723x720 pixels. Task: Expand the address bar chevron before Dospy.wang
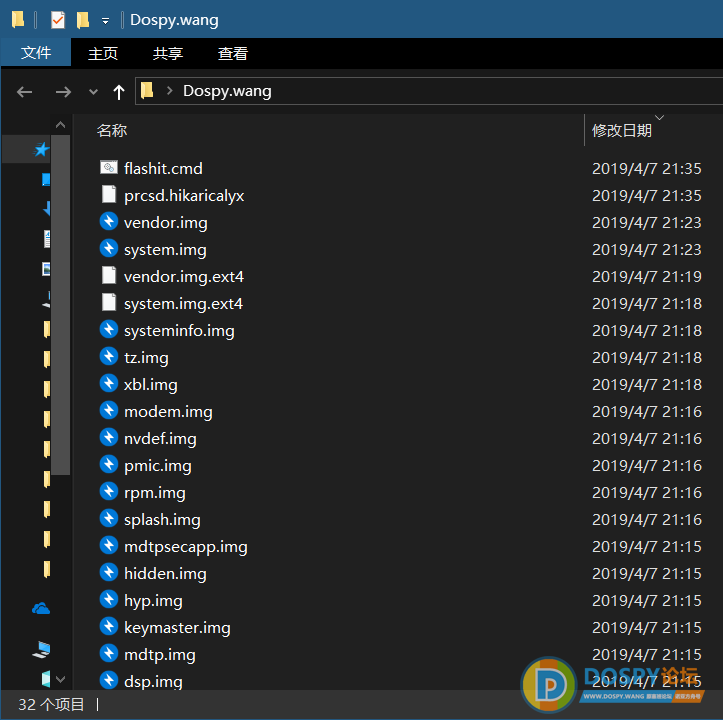point(169,91)
